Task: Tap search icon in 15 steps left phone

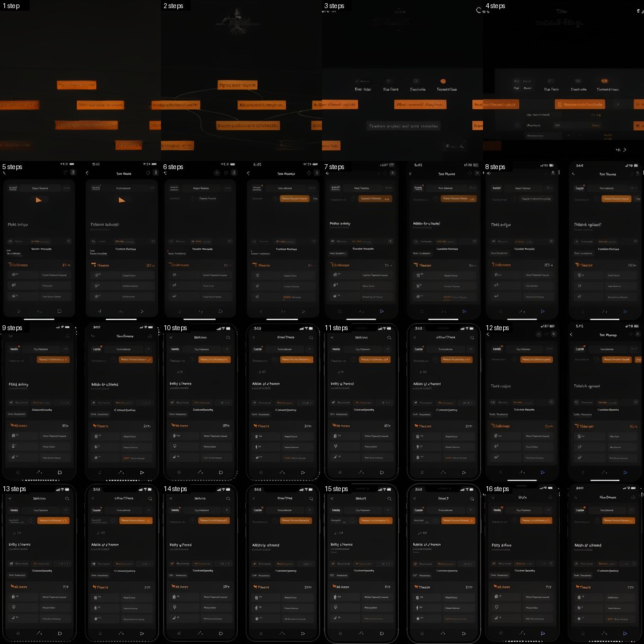Action: click(x=389, y=499)
